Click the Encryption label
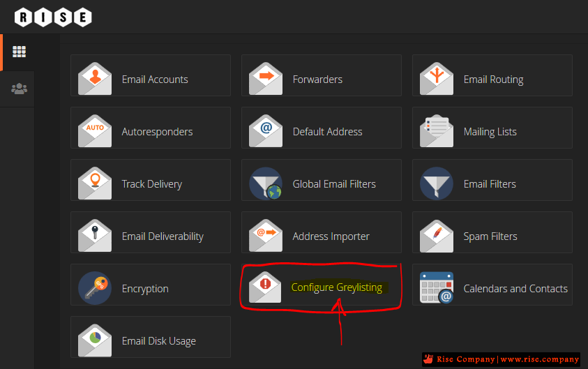This screenshot has height=369, width=588. pyautogui.click(x=145, y=289)
